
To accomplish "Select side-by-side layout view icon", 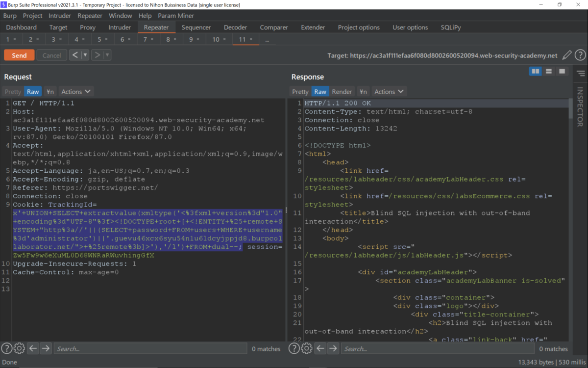I will click(536, 72).
